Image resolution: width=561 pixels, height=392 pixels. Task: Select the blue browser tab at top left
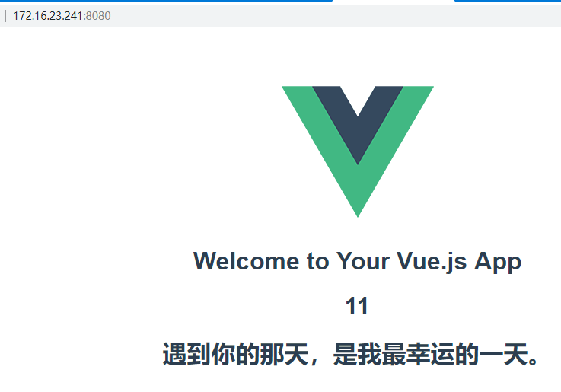(167, 1)
